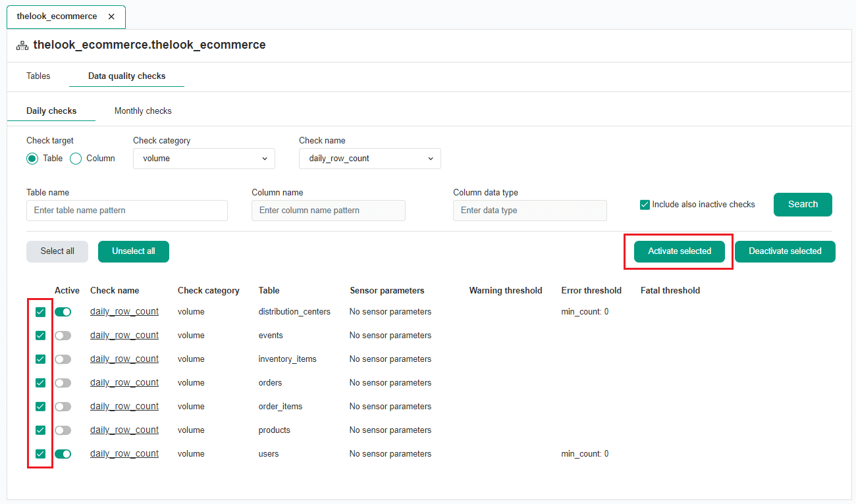This screenshot has height=504, width=856.
Task: Uncheck the order_items row checkbox
Action: pyautogui.click(x=40, y=407)
